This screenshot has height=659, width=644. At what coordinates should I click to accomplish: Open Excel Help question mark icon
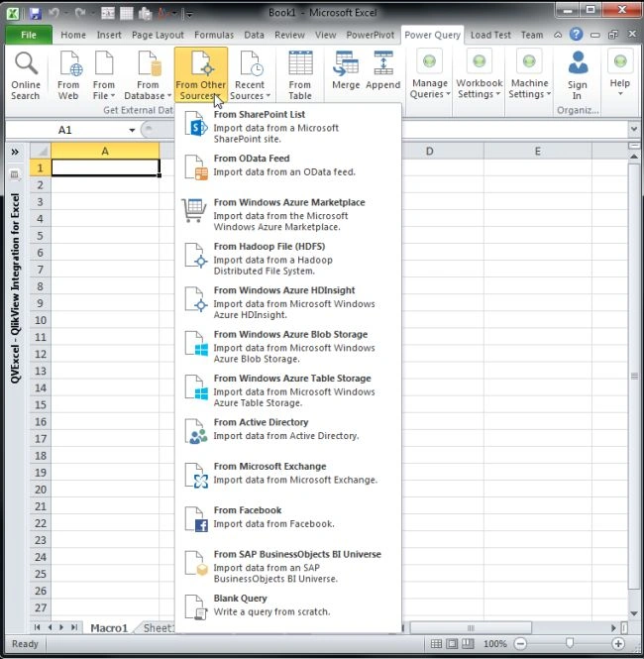(x=576, y=35)
